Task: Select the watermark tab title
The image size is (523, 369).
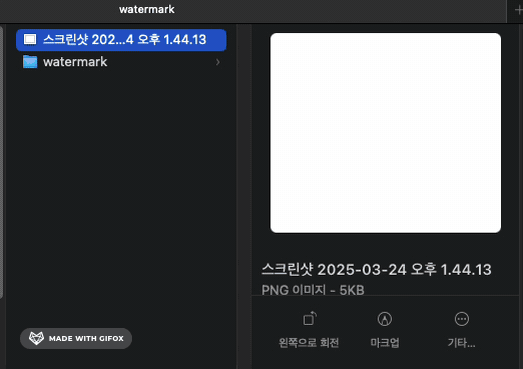Action: [x=147, y=9]
